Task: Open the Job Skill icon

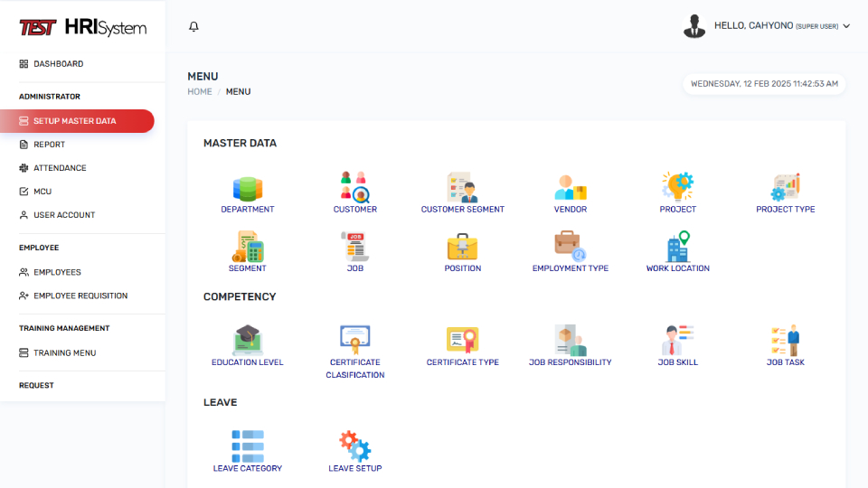Action: tap(677, 341)
